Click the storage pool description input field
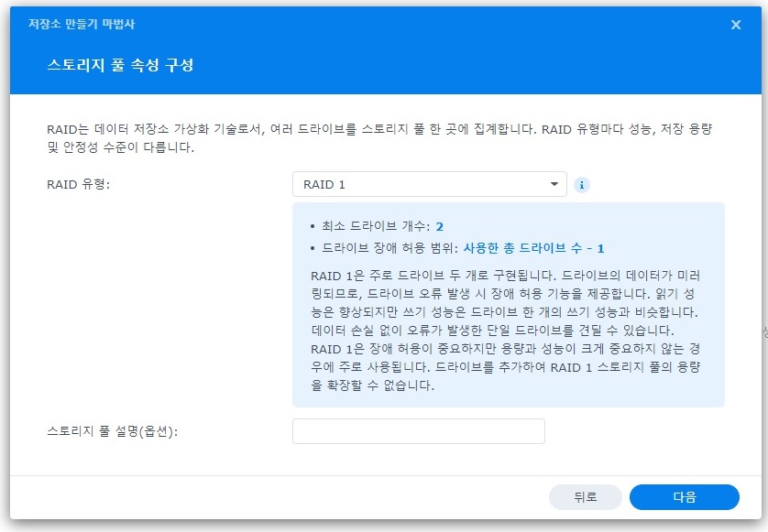The height and width of the screenshot is (532, 768). point(417,430)
